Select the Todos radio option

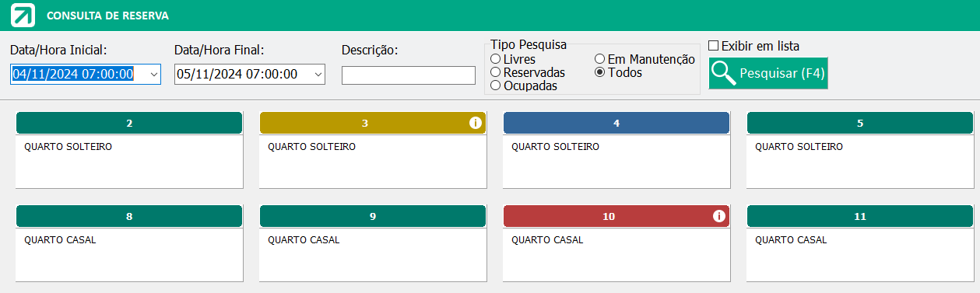[599, 72]
